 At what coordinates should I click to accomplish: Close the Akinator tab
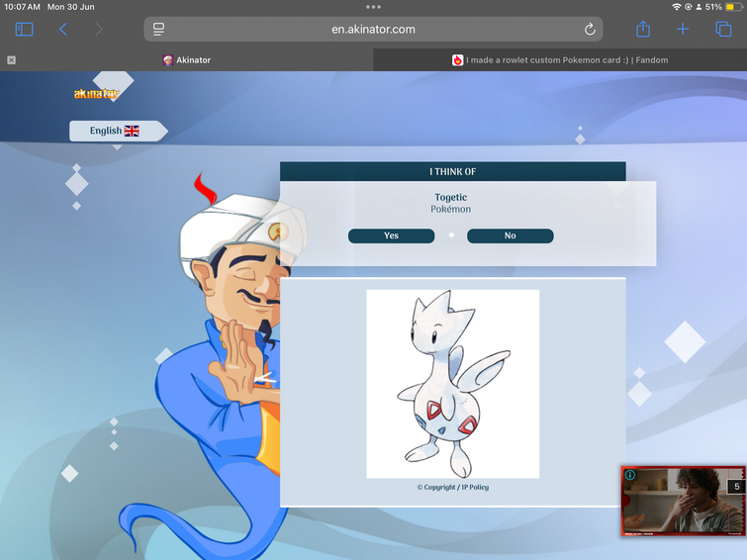(12, 60)
